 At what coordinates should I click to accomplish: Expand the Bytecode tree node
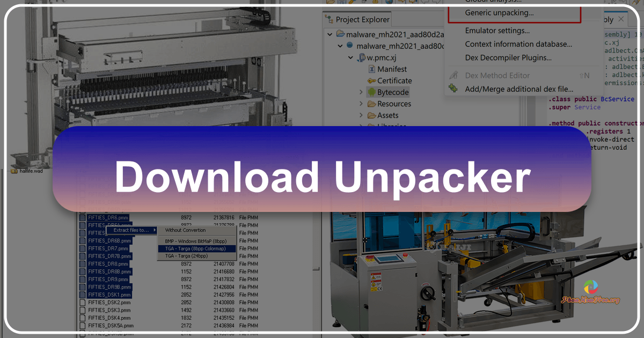[x=360, y=92]
